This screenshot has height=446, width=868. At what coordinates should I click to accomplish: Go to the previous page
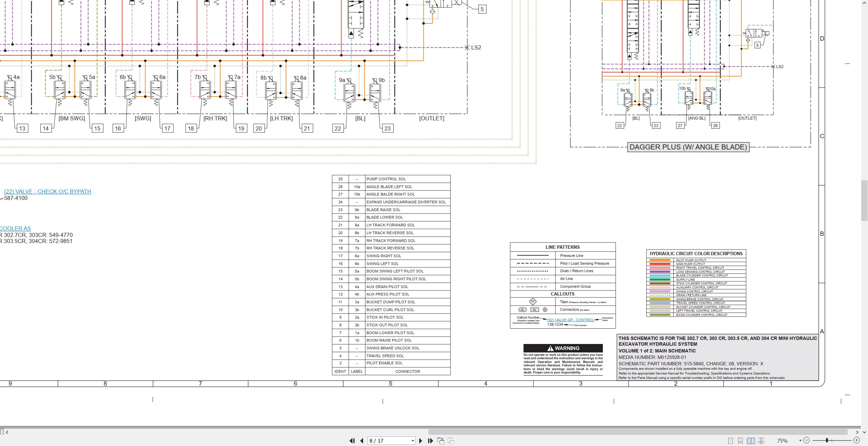click(x=362, y=441)
